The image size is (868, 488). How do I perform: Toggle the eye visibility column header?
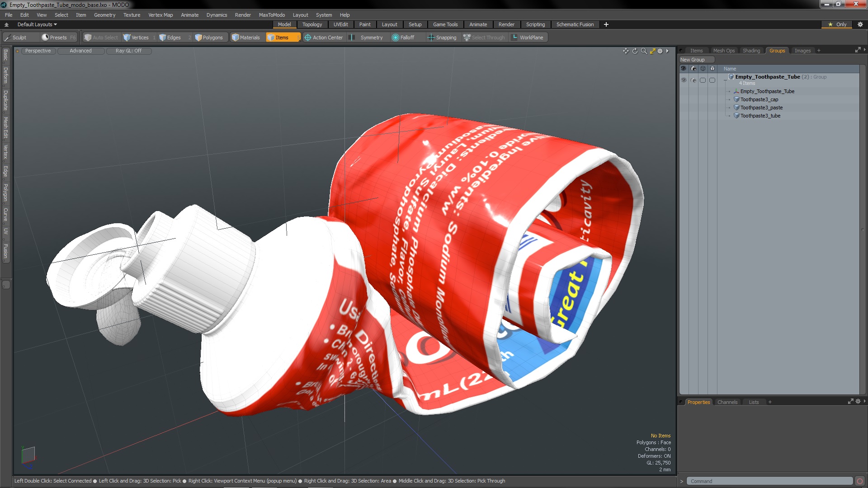tap(684, 69)
